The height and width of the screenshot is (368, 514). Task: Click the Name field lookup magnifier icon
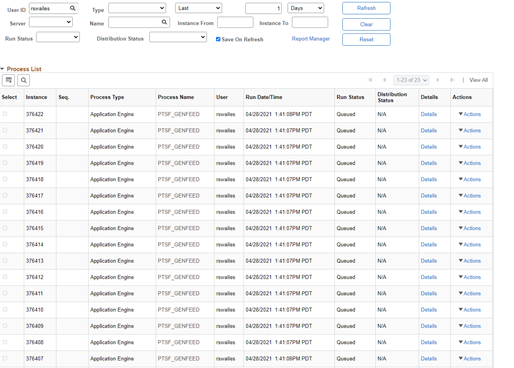click(x=164, y=22)
